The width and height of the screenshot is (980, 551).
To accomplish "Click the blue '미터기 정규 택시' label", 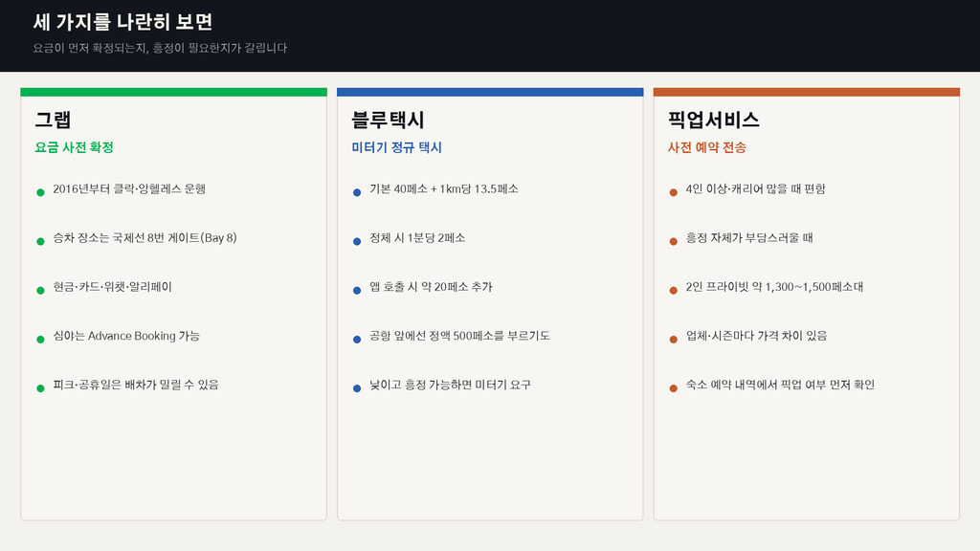I will point(397,147).
